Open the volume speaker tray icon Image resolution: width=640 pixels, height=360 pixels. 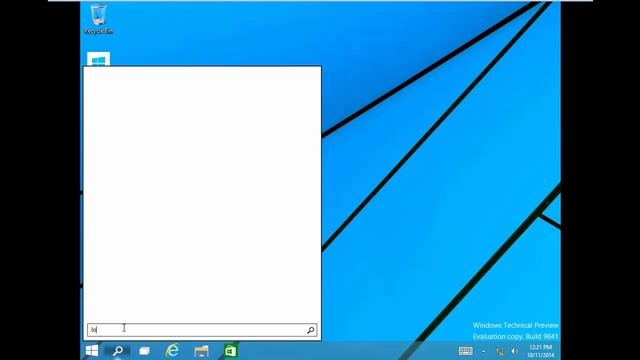514,351
